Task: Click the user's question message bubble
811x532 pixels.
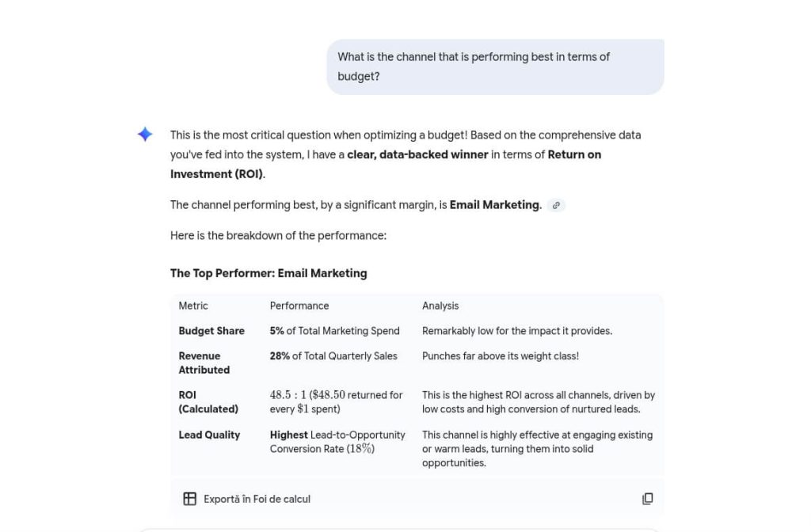Action: click(495, 66)
